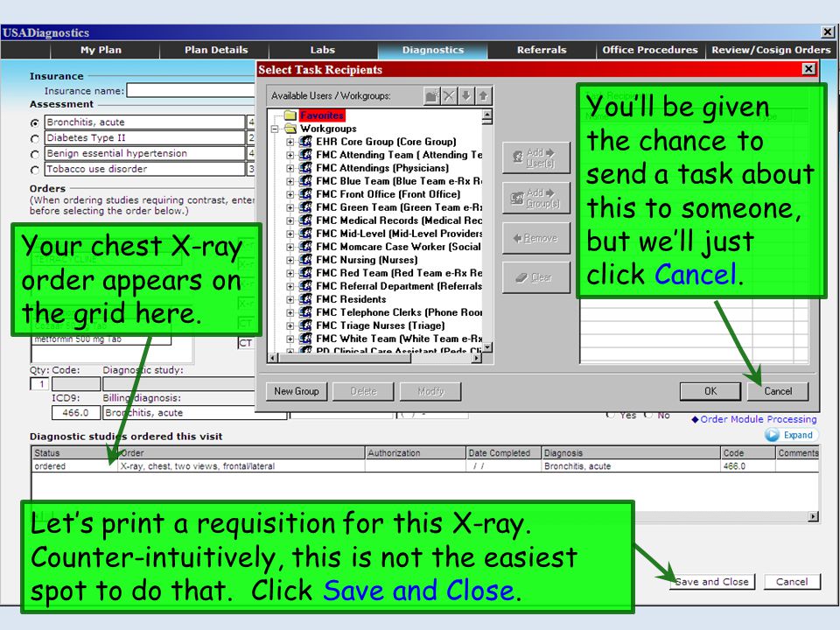
Task: Click the FMC Telephone Clerks group icon
Action: pos(305,312)
